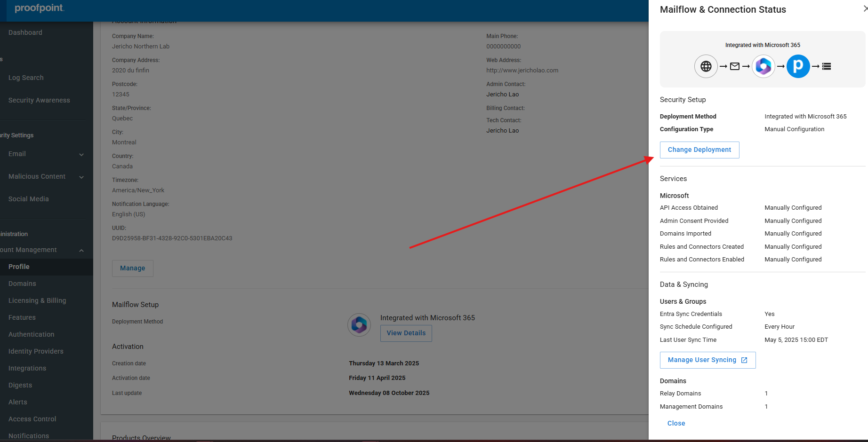Screen dimensions: 868x442
Task: Close the Mailflow & Connection Status panel
Action: tap(865, 9)
